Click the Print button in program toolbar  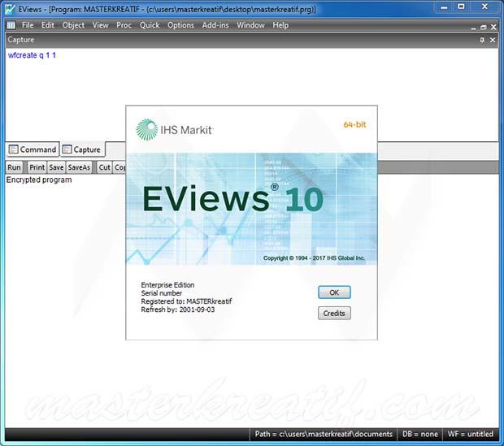(37, 167)
